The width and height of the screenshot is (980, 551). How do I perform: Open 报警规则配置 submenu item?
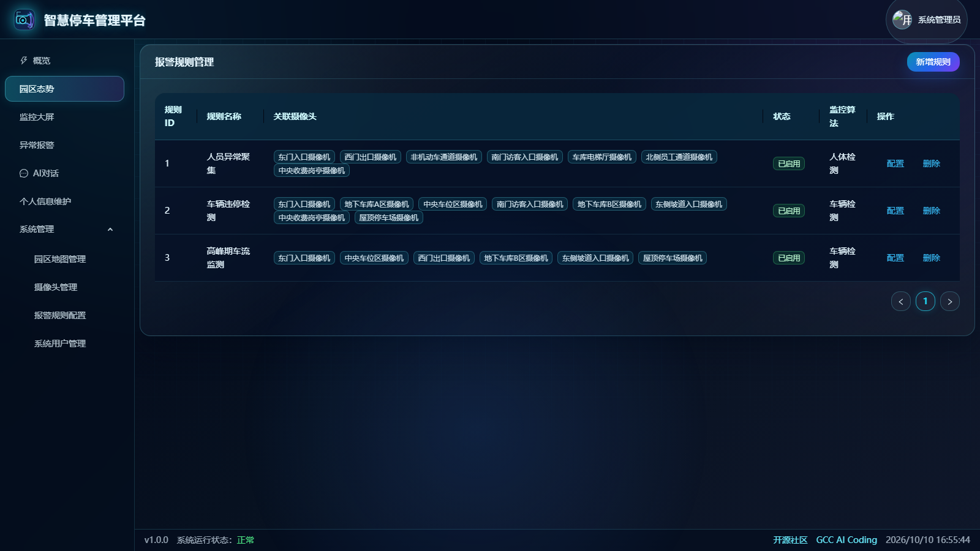click(x=64, y=315)
